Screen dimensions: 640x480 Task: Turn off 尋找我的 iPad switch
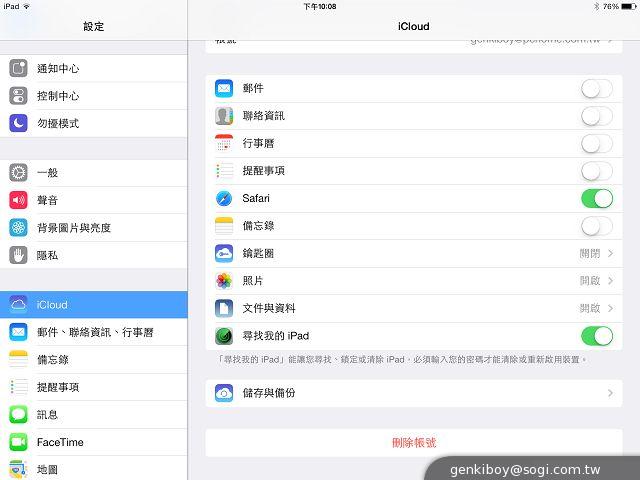point(597,336)
